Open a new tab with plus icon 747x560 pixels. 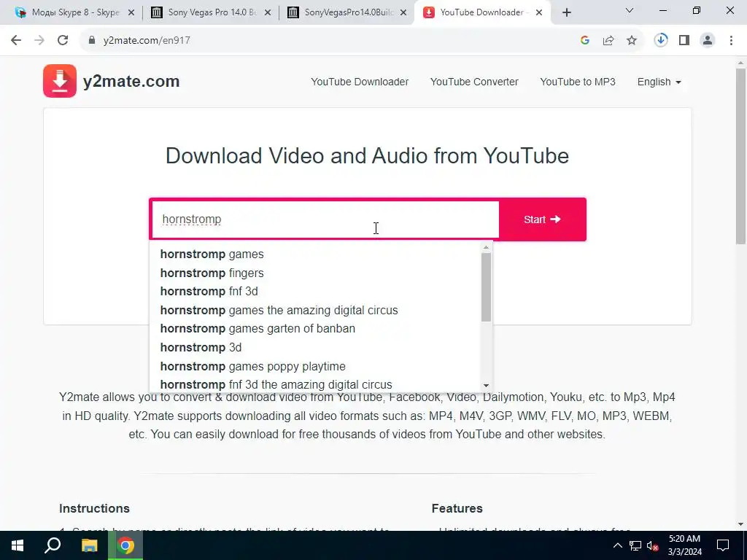click(x=566, y=12)
